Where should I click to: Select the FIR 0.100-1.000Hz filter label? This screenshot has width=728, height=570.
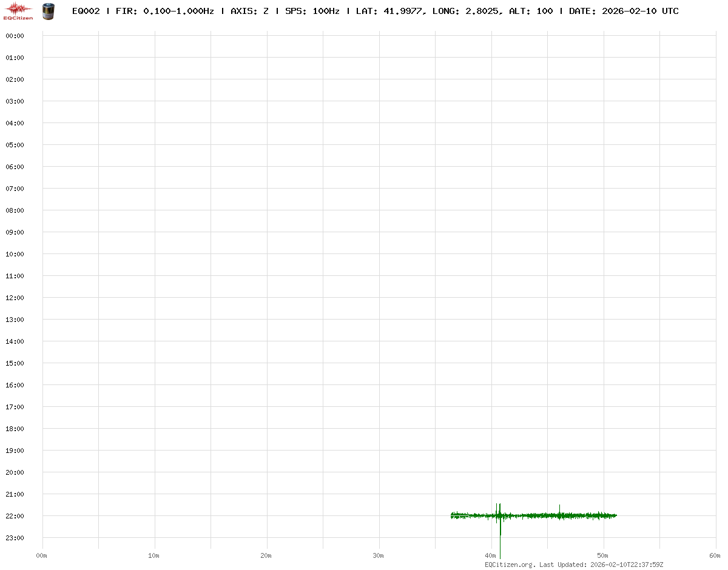[164, 12]
